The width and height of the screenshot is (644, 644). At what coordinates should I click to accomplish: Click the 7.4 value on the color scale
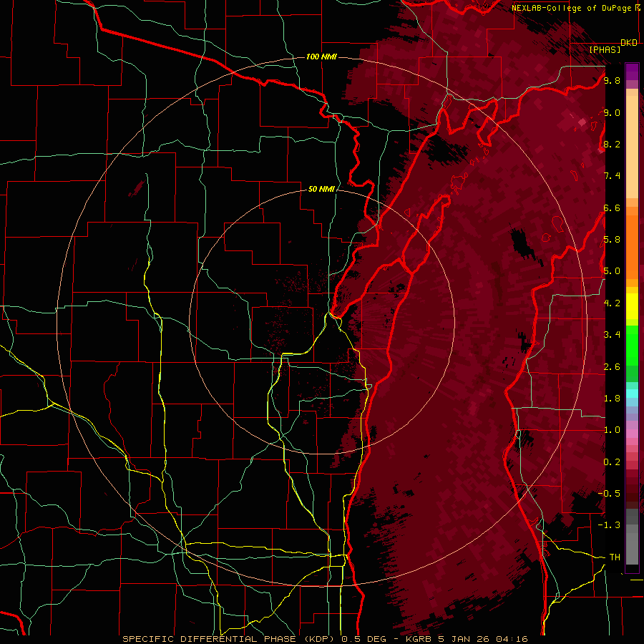tap(612, 176)
